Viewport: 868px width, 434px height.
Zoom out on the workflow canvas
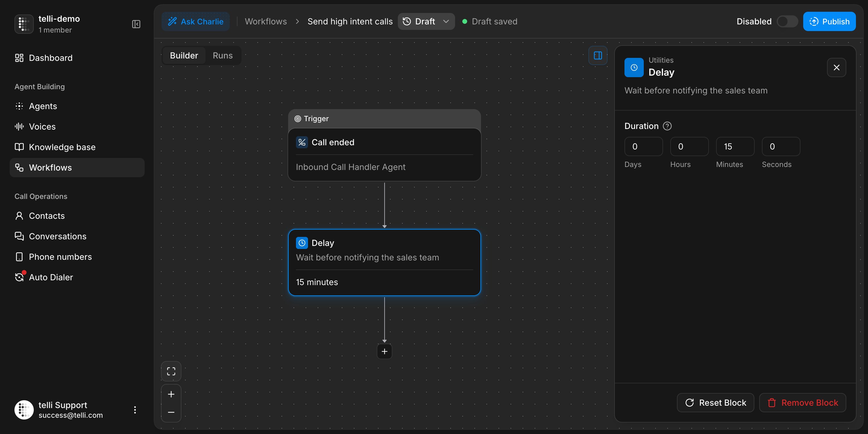171,412
